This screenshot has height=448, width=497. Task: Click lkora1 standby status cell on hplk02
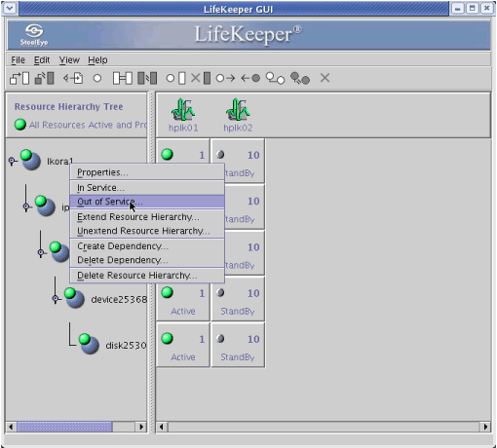click(238, 161)
